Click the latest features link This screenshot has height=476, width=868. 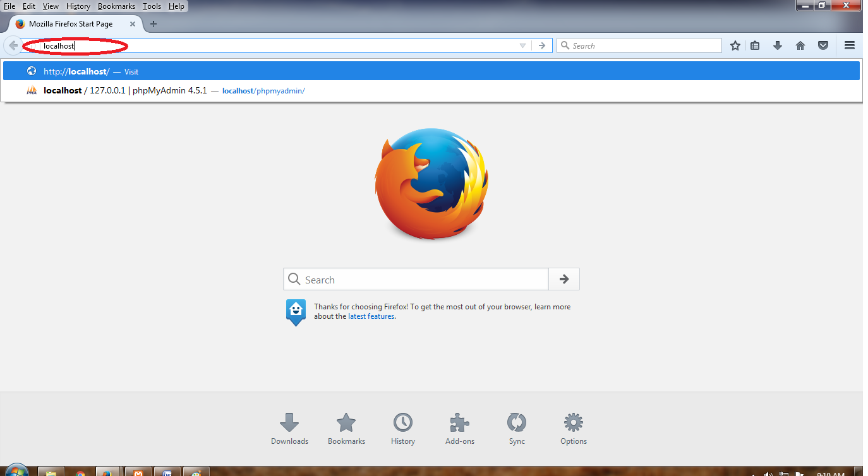[370, 316]
